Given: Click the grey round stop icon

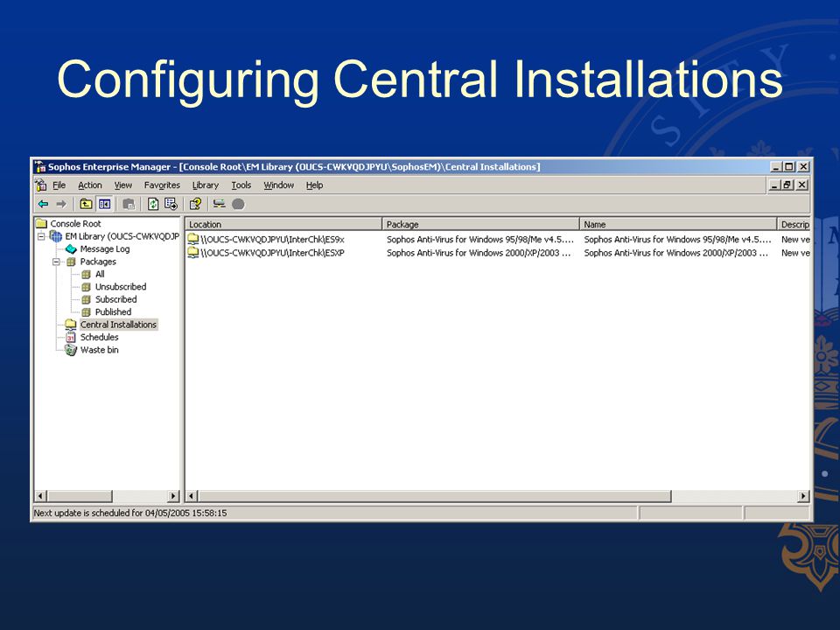Looking at the screenshot, I should (x=238, y=204).
